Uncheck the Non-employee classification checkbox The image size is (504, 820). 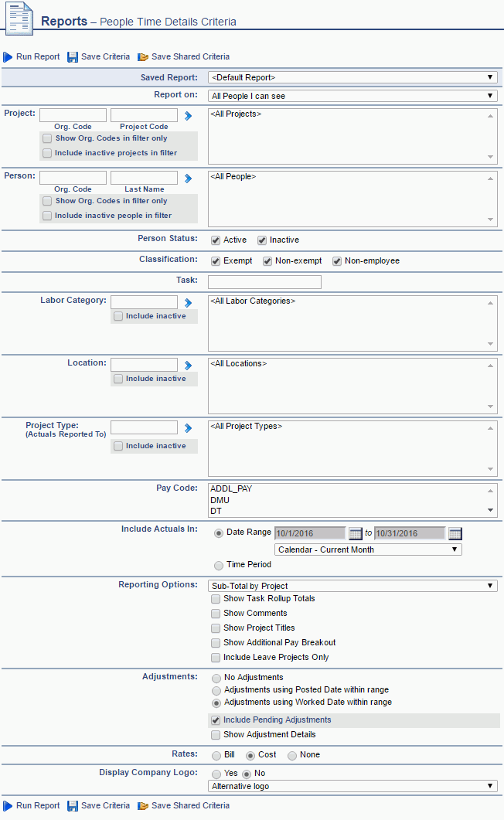point(337,261)
